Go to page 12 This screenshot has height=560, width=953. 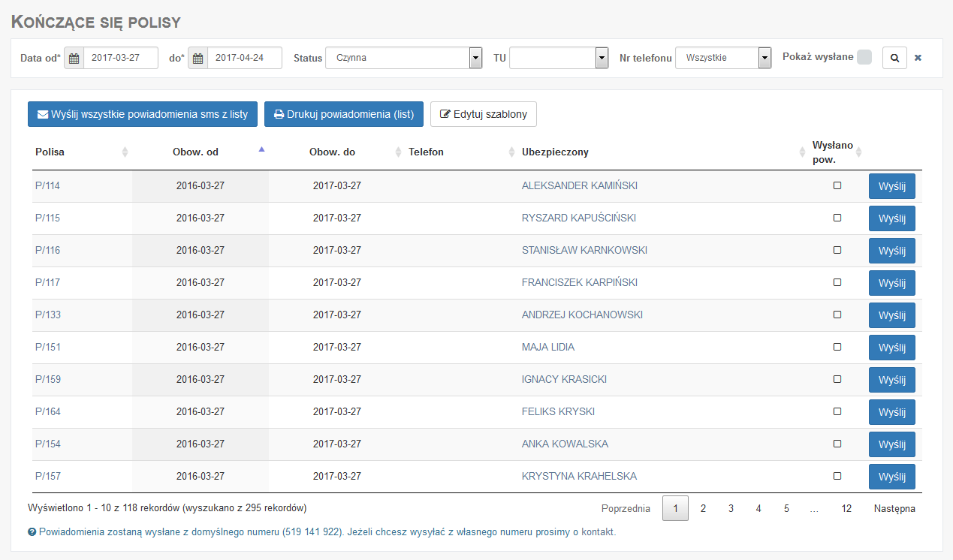coord(846,508)
